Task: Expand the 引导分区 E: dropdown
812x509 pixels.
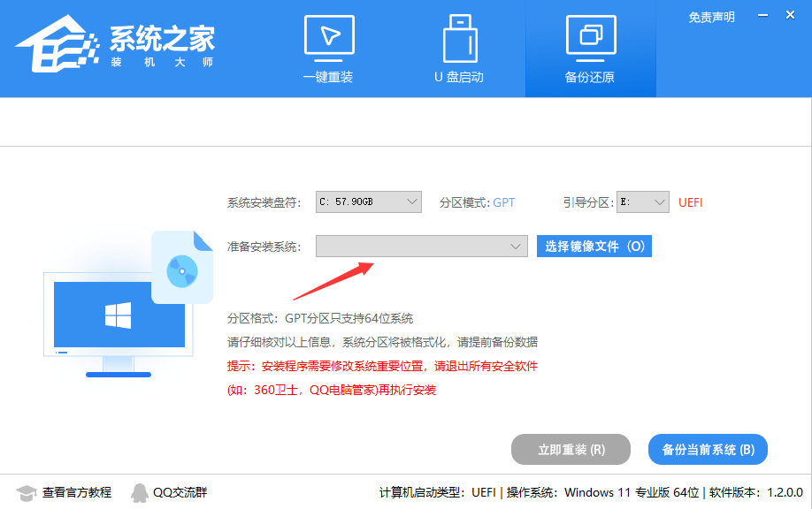Action: [x=642, y=201]
